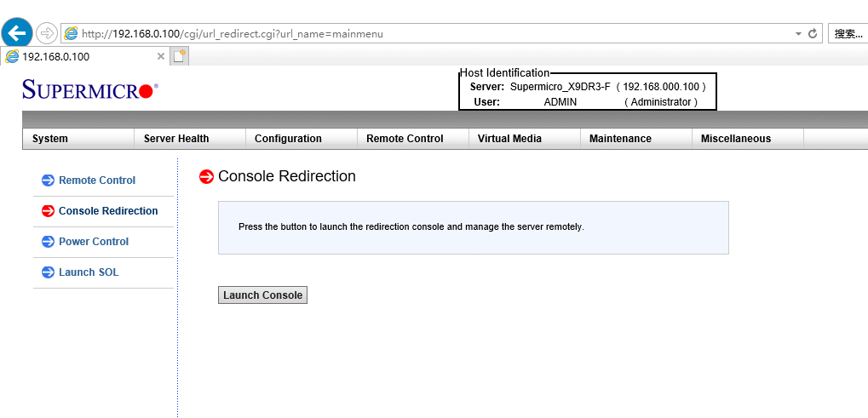This screenshot has width=868, height=418.
Task: Open the Server Health menu
Action: 190,139
